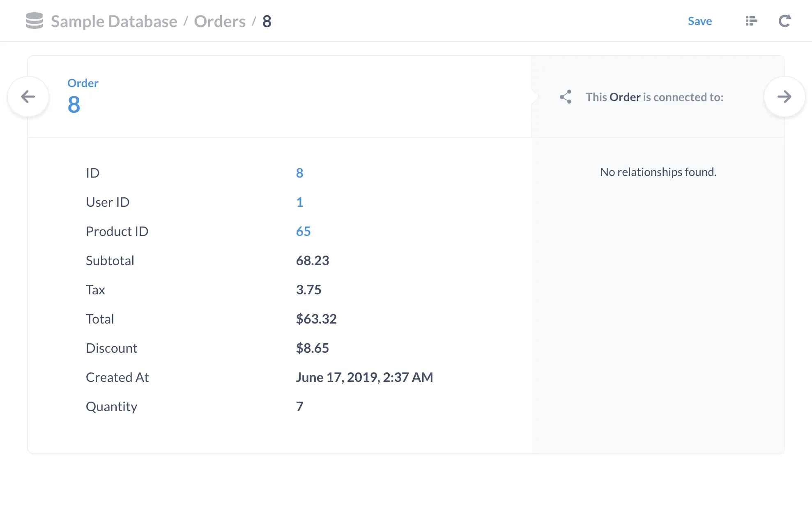Image resolution: width=812 pixels, height=518 pixels.
Task: Click the Quantity value 7
Action: [x=300, y=406]
